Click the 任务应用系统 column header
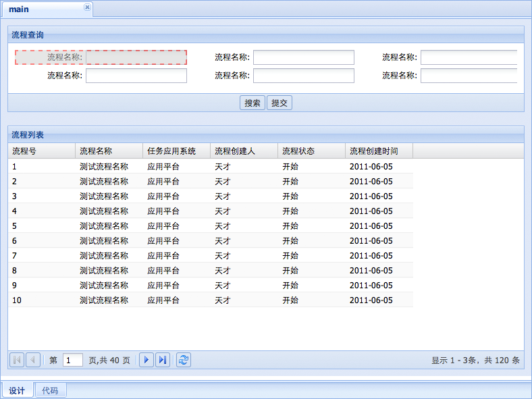Viewport: 532px width, 399px height. pyautogui.click(x=176, y=151)
